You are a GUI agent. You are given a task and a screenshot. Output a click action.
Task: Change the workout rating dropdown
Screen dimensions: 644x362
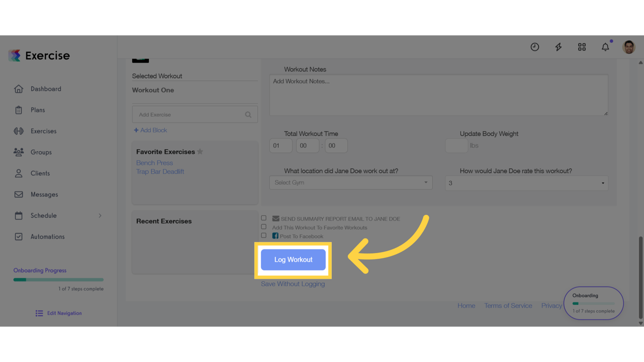526,183
